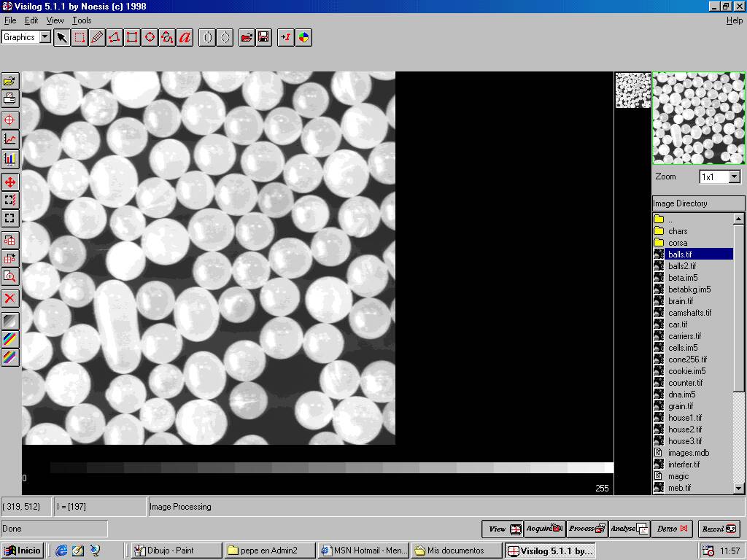747x560 pixels.
Task: Select the circle drawing tool
Action: [x=150, y=37]
